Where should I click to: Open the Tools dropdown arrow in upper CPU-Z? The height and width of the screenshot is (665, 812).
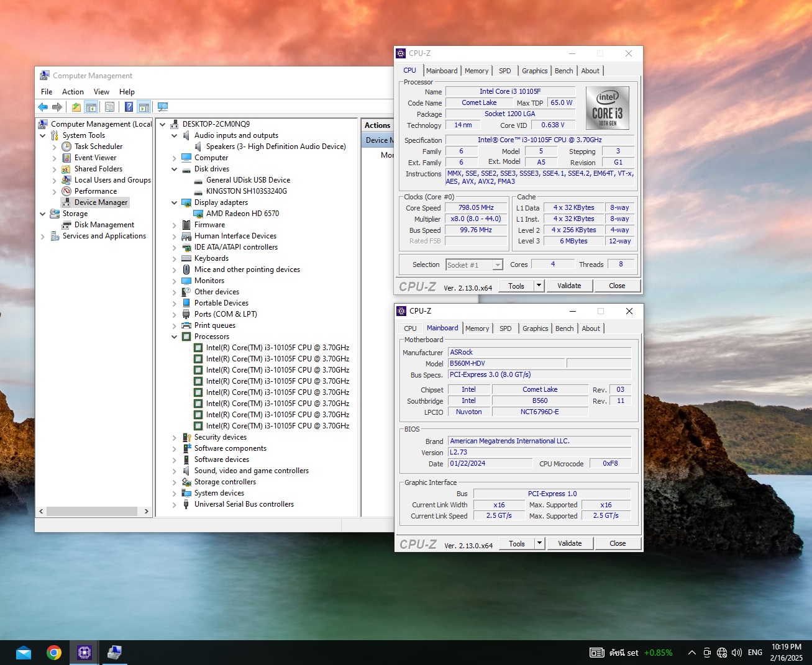tap(539, 286)
